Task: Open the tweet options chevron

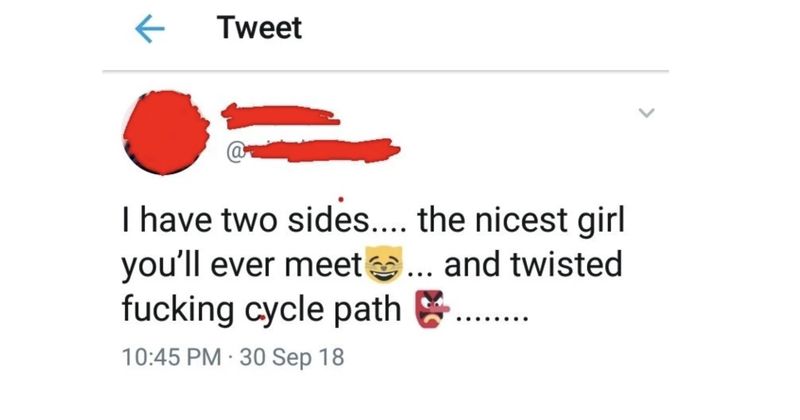Action: (646, 112)
